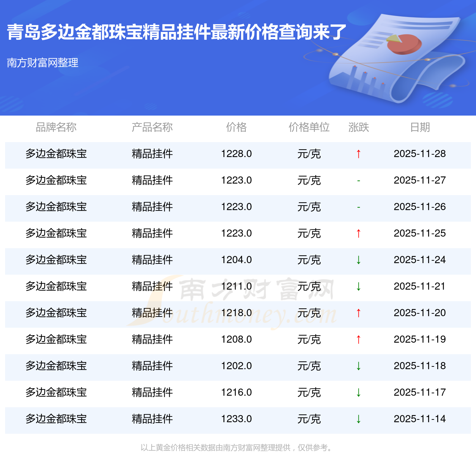Click the date 2025-11-17 cell

click(420, 392)
